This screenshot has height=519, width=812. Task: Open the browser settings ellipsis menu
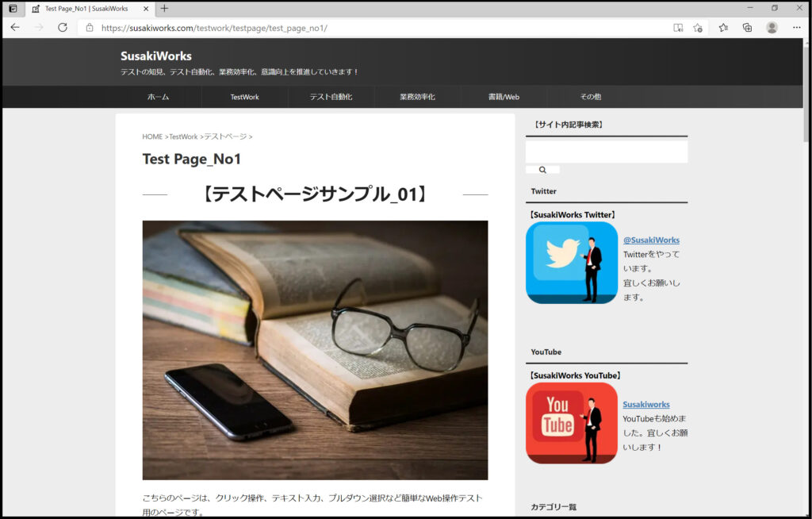click(796, 28)
